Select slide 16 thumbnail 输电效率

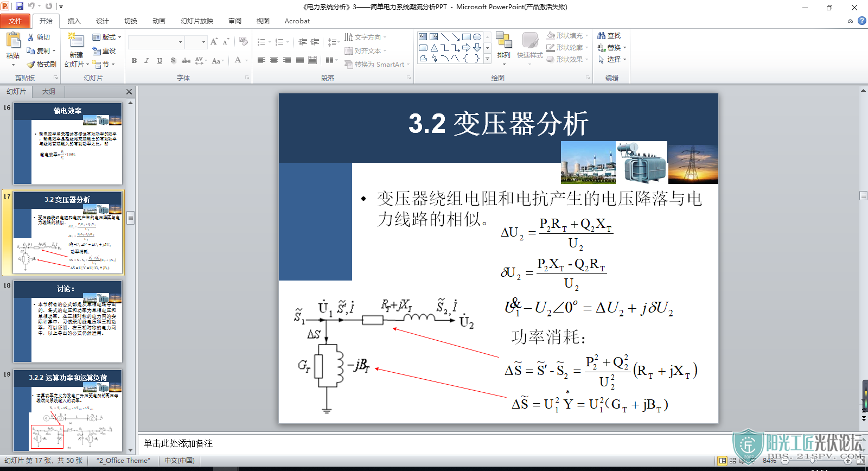tap(68, 144)
